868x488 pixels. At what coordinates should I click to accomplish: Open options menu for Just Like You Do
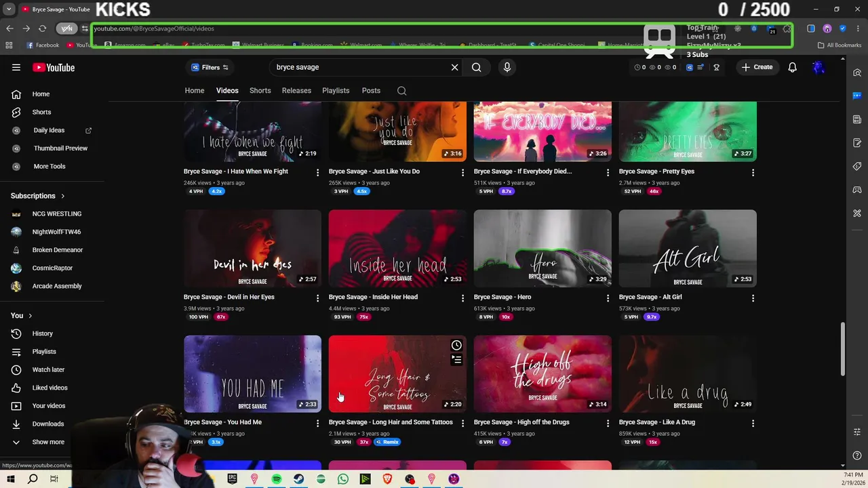click(x=462, y=172)
